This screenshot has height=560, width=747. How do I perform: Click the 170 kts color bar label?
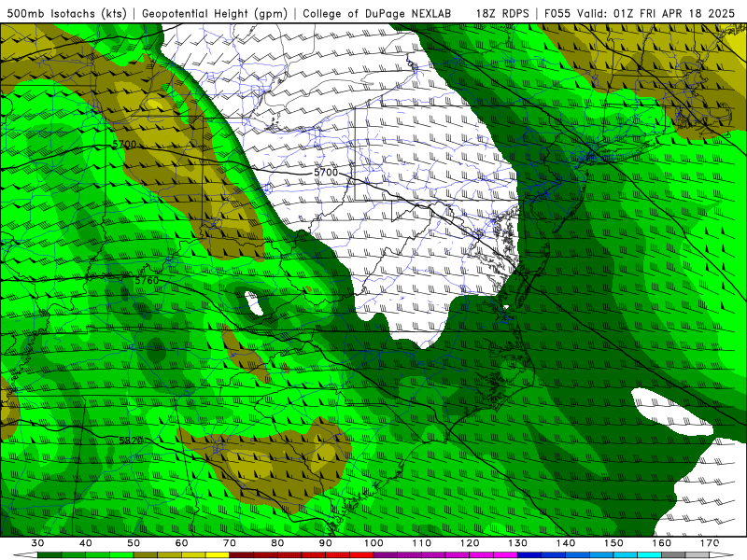coord(710,543)
